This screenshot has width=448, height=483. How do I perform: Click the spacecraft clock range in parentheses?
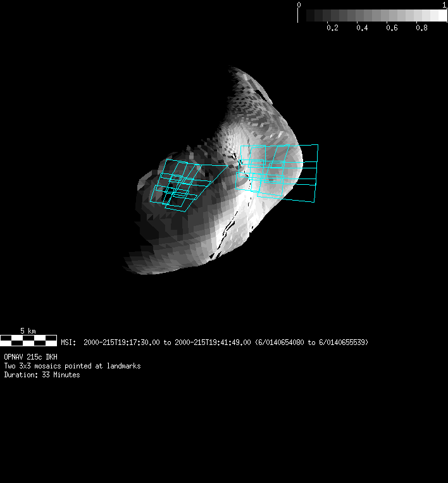pyautogui.click(x=311, y=342)
